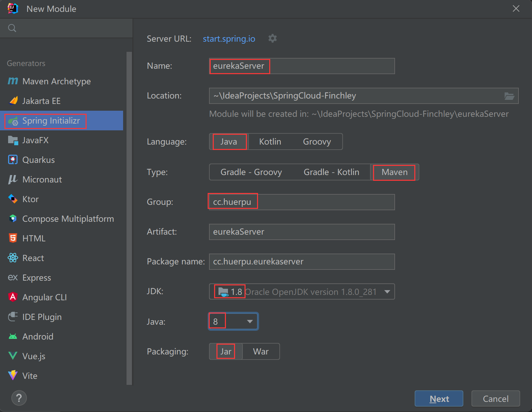Click the IntelliJ IDEA logo in title bar

(13, 8)
